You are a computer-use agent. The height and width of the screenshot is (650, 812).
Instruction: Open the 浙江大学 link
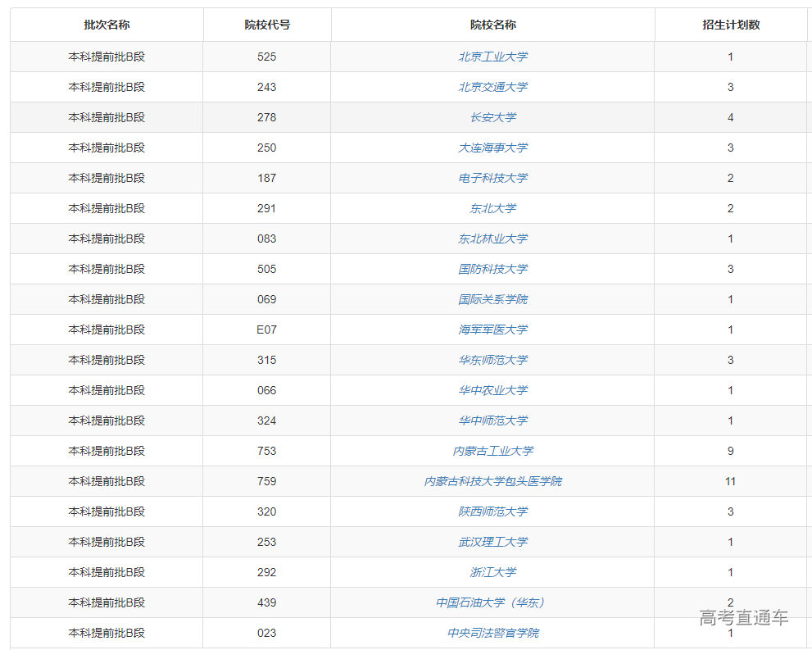(x=492, y=572)
